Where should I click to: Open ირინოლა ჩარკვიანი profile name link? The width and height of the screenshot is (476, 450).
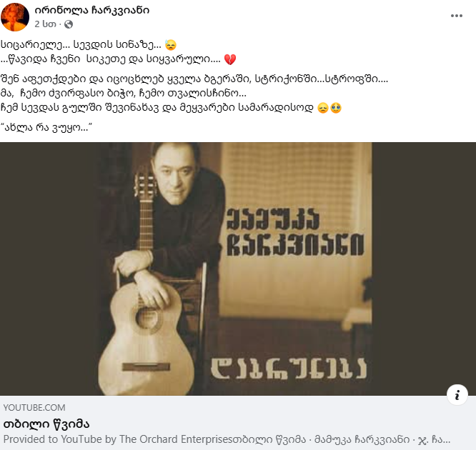(92, 11)
